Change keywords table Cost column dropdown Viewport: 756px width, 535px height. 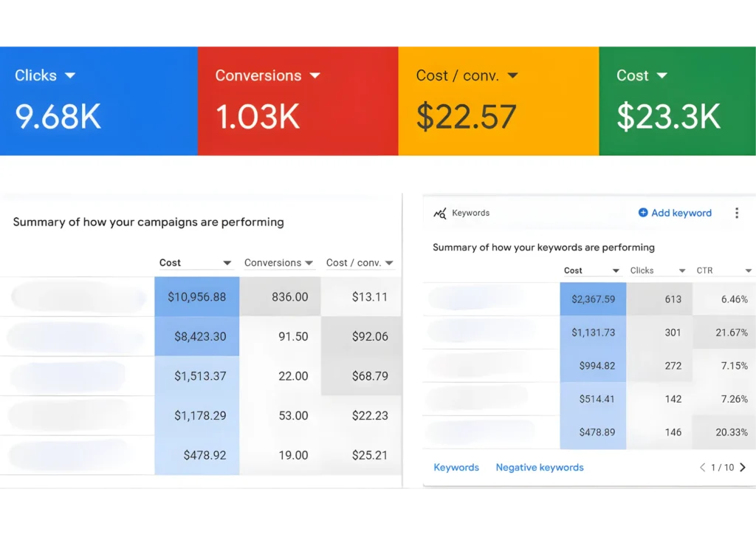point(616,271)
